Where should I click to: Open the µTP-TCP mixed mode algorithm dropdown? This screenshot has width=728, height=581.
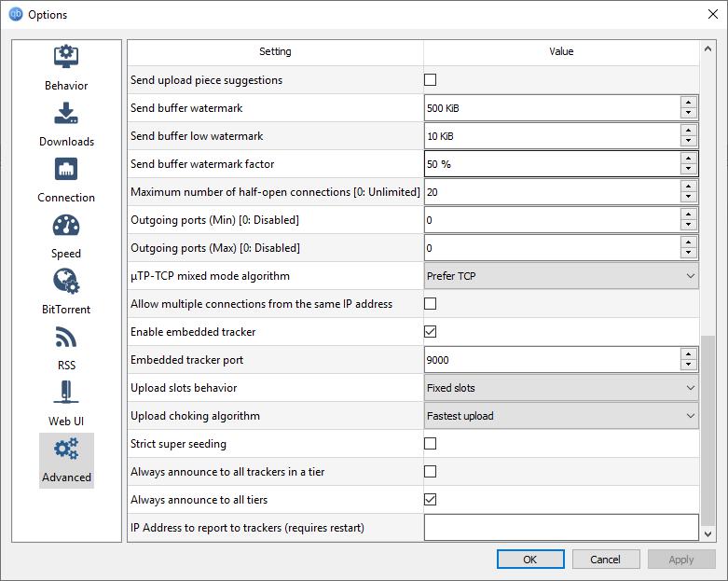tap(561, 276)
